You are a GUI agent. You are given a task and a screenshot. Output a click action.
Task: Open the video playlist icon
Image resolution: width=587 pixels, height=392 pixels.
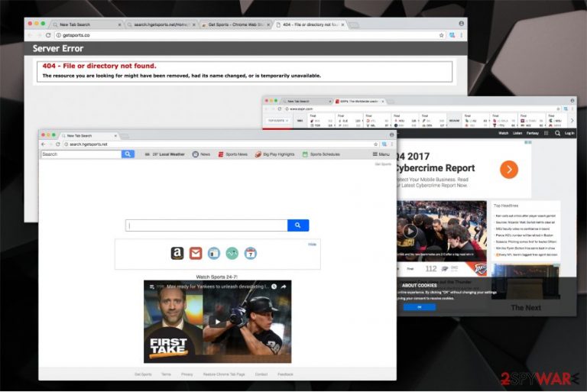pos(151,287)
